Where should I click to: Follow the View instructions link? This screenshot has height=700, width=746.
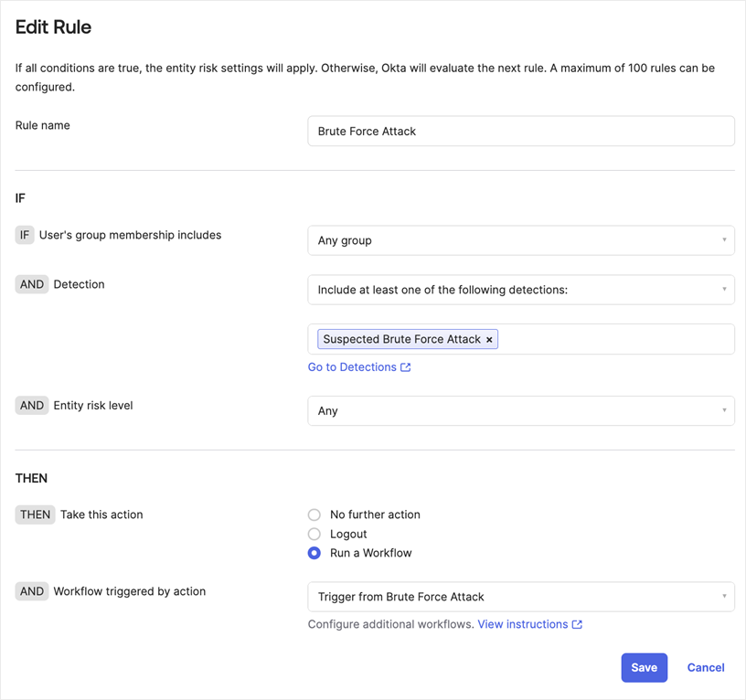point(522,625)
